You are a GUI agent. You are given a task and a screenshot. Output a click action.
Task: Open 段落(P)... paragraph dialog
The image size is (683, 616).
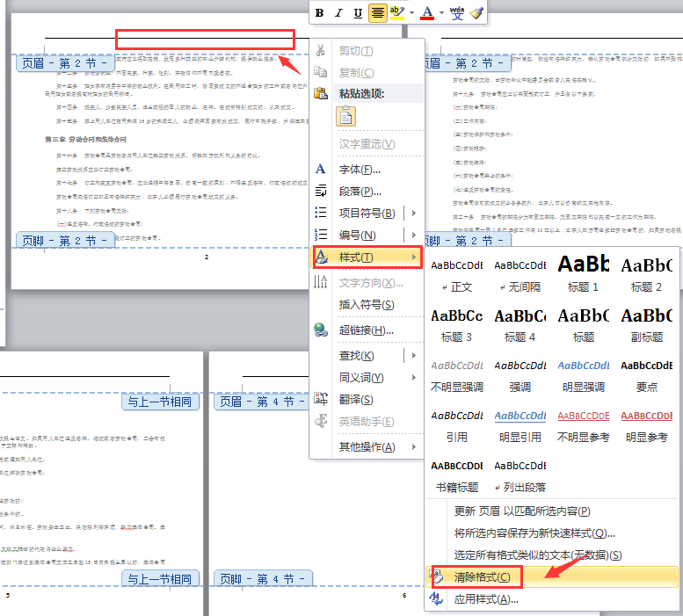click(x=360, y=191)
